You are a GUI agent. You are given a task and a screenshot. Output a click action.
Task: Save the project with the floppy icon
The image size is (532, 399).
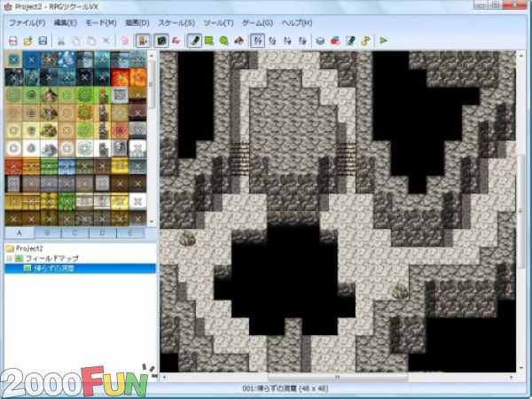42,40
